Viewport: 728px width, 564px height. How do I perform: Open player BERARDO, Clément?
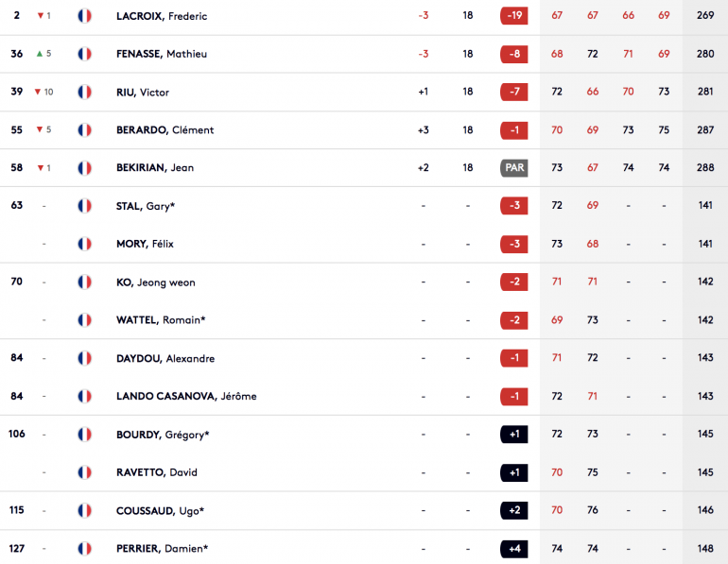[x=165, y=129]
